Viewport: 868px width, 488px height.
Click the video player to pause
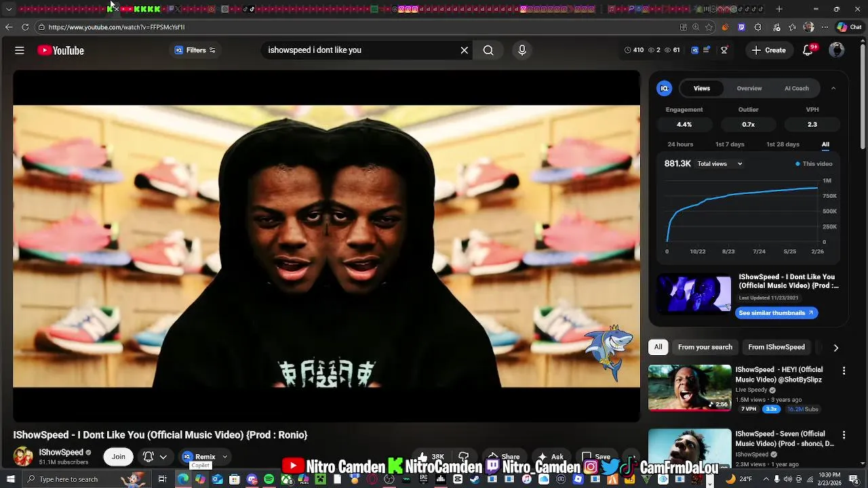[x=326, y=246]
